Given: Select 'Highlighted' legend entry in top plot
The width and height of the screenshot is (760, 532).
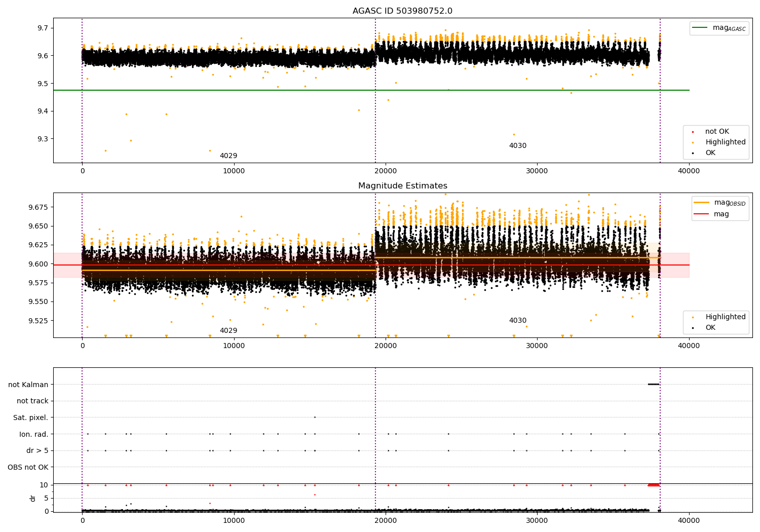Looking at the screenshot, I should click(x=725, y=142).
